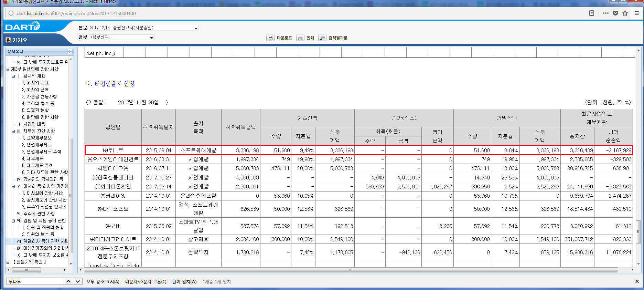Click the download disk icon
This screenshot has height=290, width=644.
pyautogui.click(x=270, y=38)
